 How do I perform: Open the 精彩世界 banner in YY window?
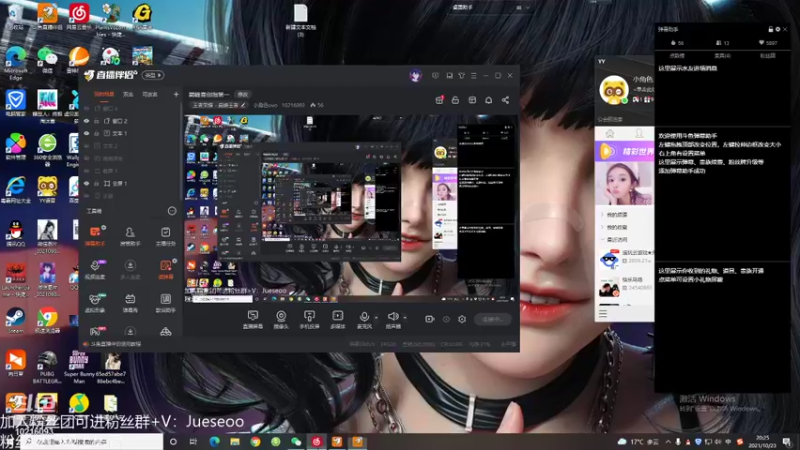(x=624, y=152)
